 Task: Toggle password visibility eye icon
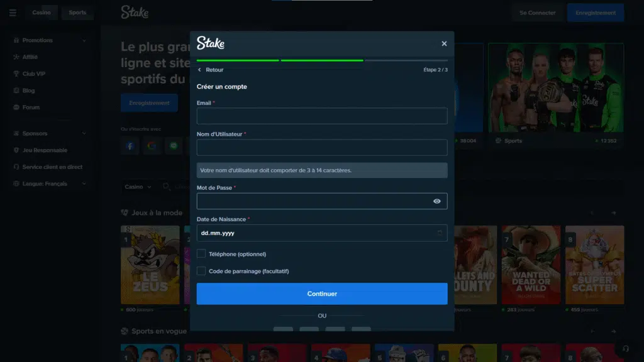436,201
